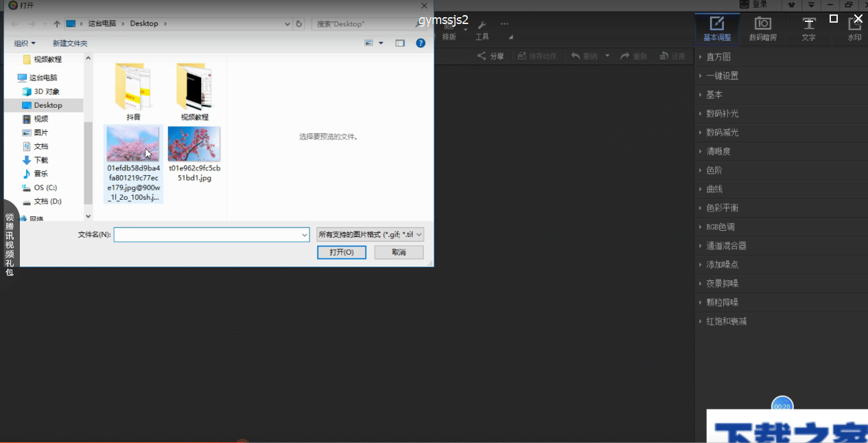This screenshot has height=443, width=868.
Task: Click the 分享 share icon
Action: [x=482, y=56]
